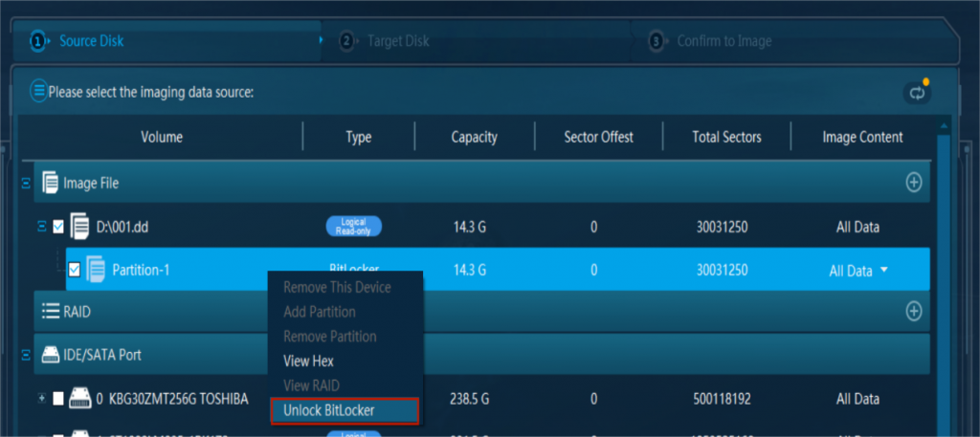Click the D:\001.dd disk image icon
This screenshot has height=437, width=980.
[x=79, y=228]
